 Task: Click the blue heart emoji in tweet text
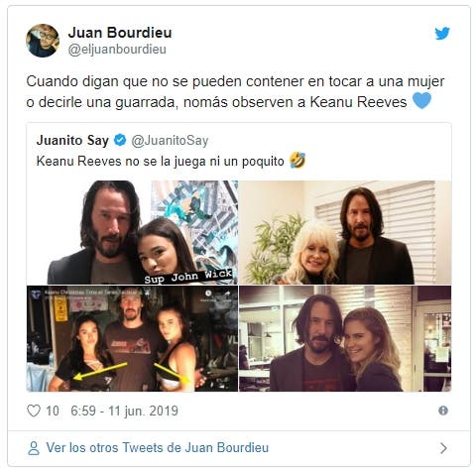point(421,100)
